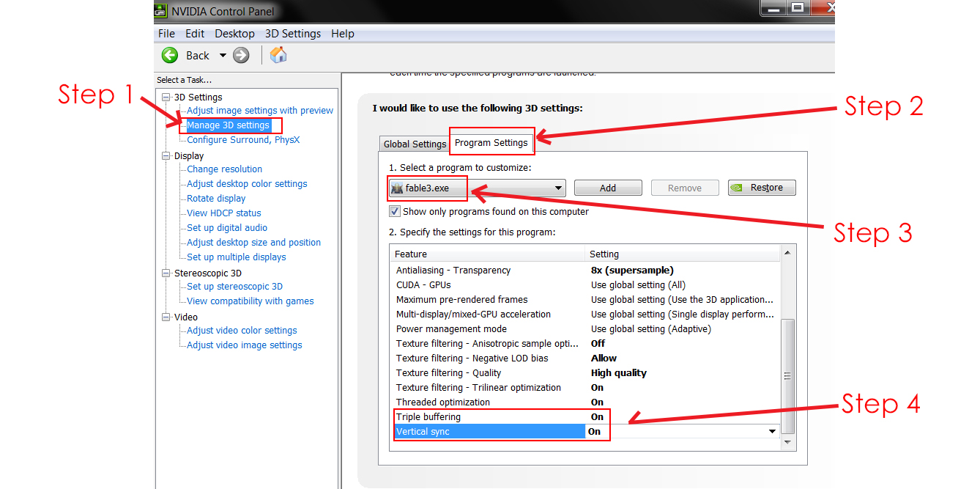The image size is (980, 489).
Task: Click the Setting column header
Action: tap(683, 254)
